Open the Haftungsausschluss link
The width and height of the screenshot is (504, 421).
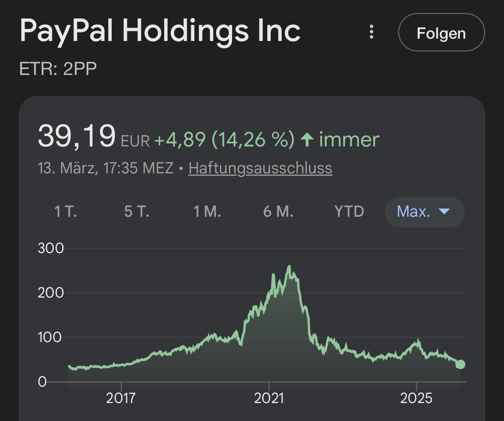260,168
